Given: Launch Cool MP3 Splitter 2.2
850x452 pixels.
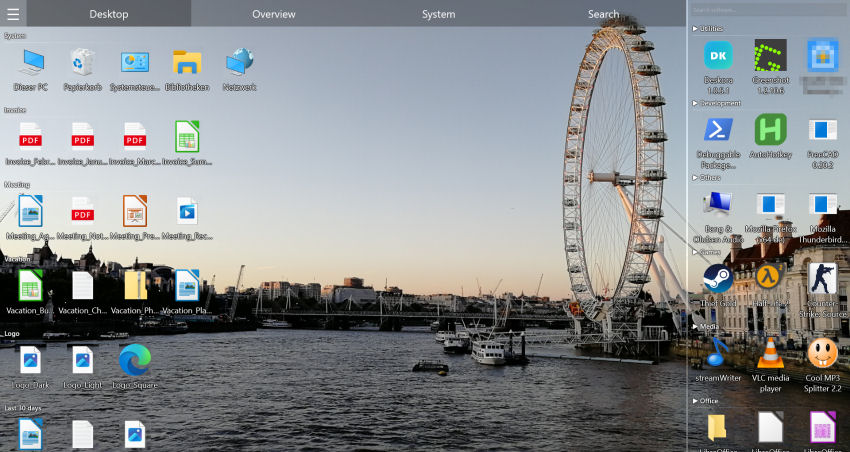Looking at the screenshot, I should 822,365.
